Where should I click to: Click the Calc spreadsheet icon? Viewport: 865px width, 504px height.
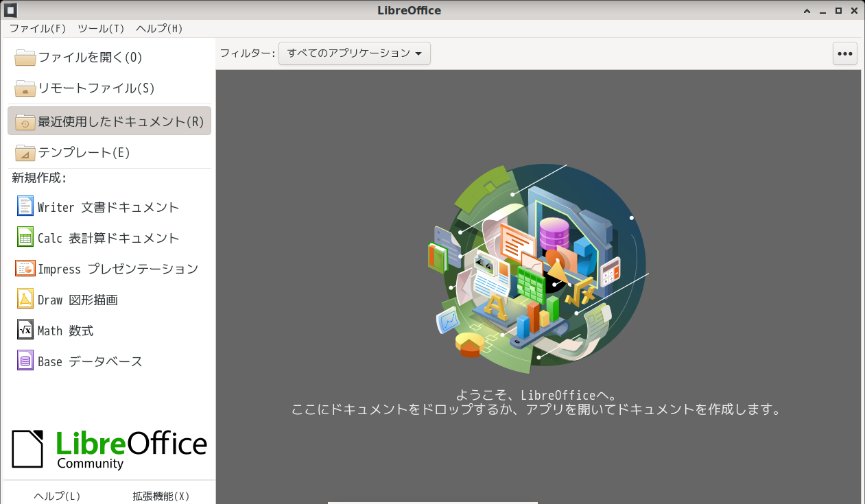[x=25, y=237]
